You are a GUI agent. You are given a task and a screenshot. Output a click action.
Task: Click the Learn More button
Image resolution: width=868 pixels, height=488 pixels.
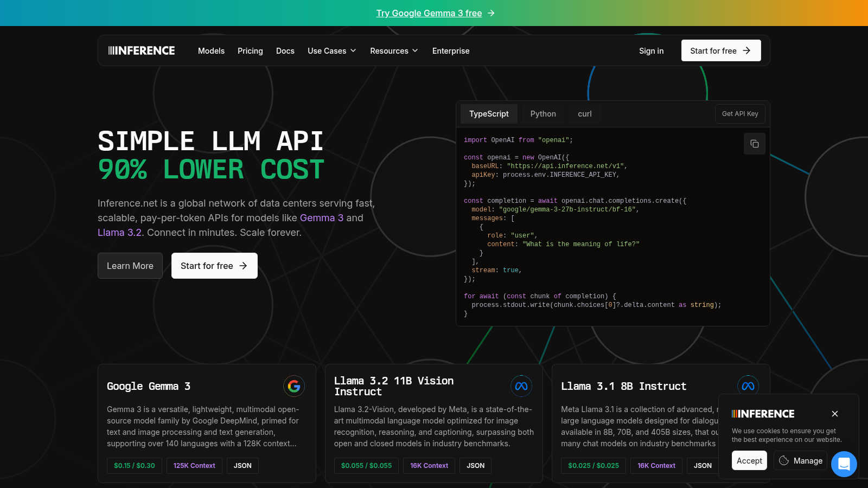click(130, 266)
